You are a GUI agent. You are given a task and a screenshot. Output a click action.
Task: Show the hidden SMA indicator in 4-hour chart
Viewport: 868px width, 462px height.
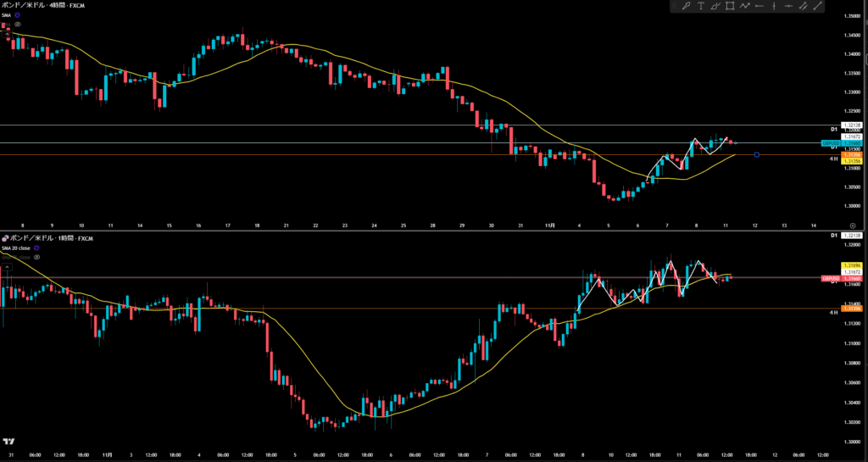click(x=17, y=25)
